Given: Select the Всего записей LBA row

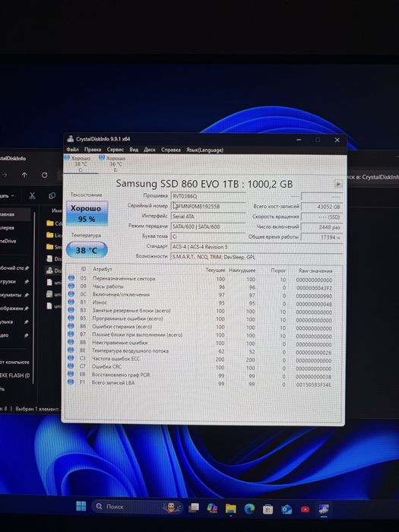Looking at the screenshot, I should tap(202, 383).
